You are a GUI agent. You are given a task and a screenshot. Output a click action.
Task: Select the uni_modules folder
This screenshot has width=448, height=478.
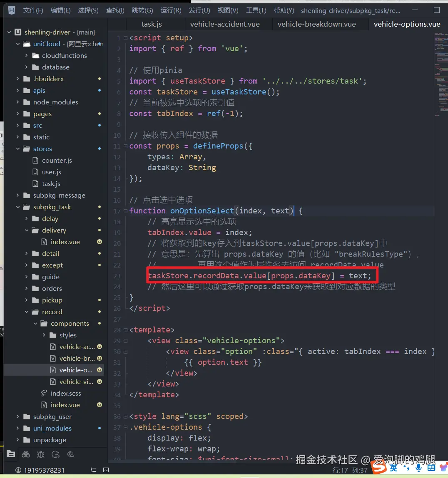point(52,428)
